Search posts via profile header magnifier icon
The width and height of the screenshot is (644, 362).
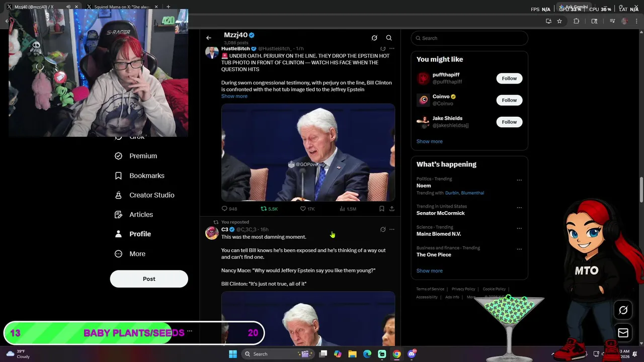pyautogui.click(x=389, y=38)
